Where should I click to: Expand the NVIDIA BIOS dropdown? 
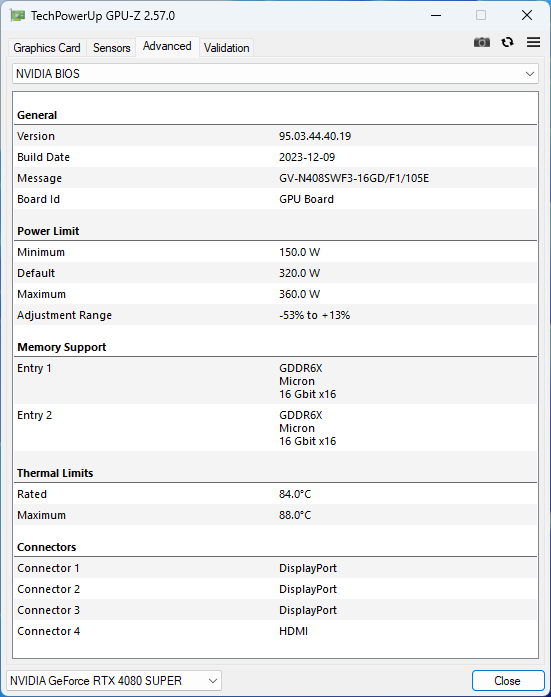point(276,74)
